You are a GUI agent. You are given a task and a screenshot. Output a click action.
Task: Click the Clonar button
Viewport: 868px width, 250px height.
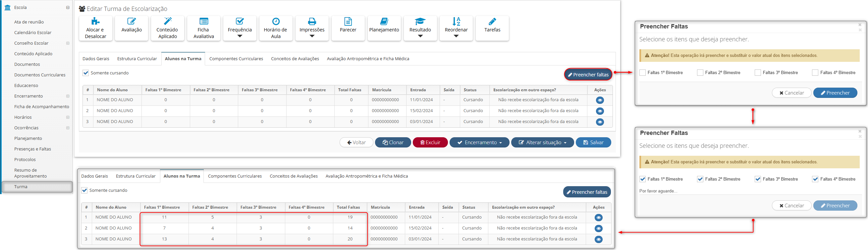pos(393,143)
